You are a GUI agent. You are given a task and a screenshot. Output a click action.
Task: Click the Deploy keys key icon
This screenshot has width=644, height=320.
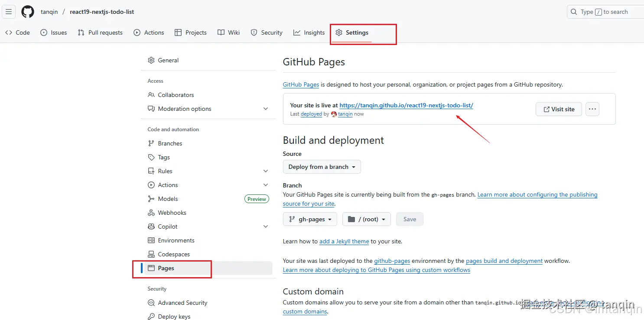151,317
